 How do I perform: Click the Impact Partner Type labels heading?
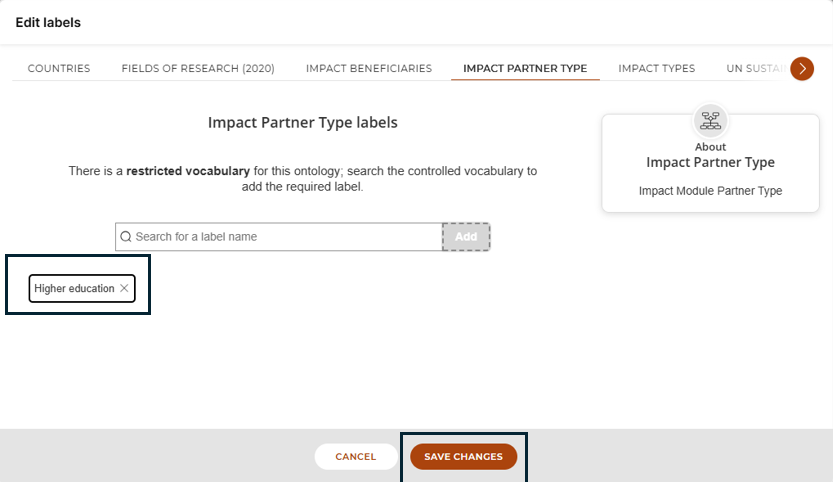[303, 122]
